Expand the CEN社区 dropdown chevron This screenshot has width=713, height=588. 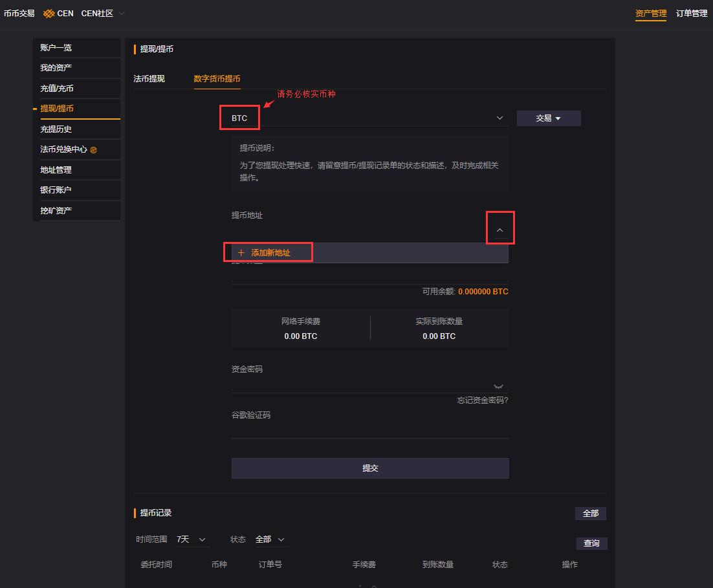click(x=122, y=14)
